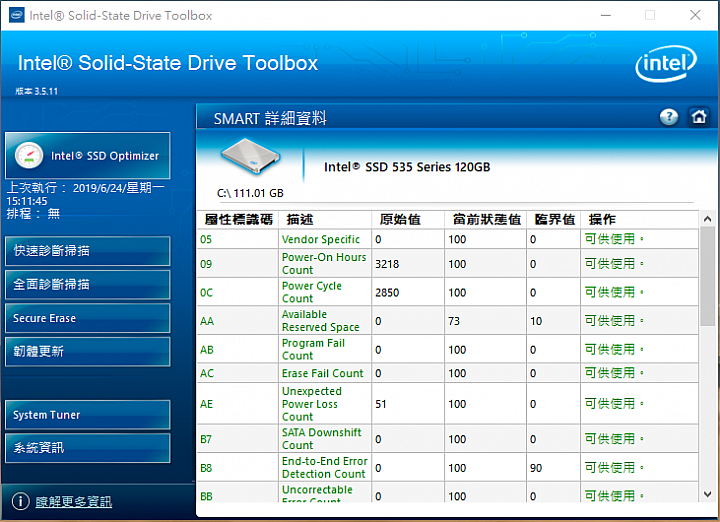Start 快速診斷掃描 quick scan
This screenshot has width=720, height=522.
(88, 251)
